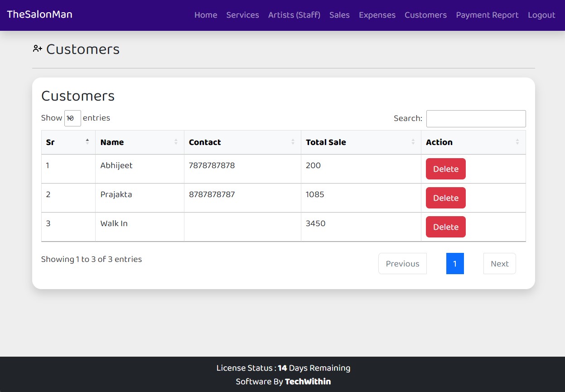This screenshot has height=392, width=565.
Task: Select page 1 in pagination
Action: (455, 264)
